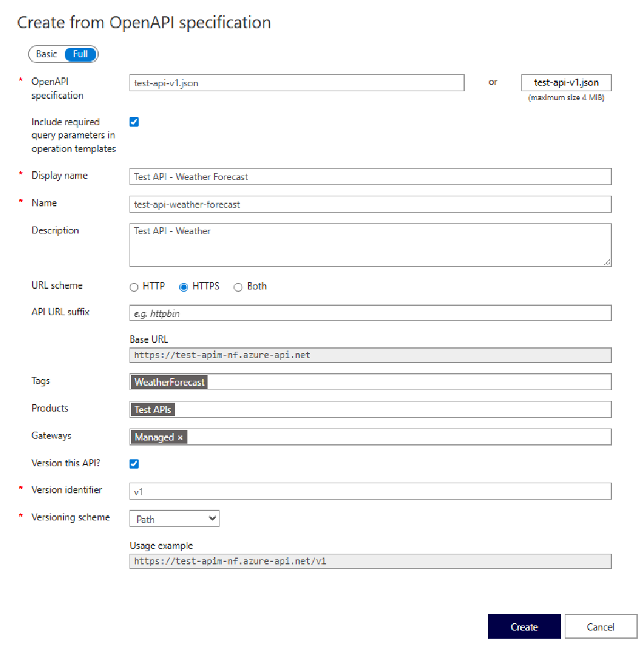This screenshot has width=644, height=645.
Task: Click the Version identifier field
Action: coord(370,491)
